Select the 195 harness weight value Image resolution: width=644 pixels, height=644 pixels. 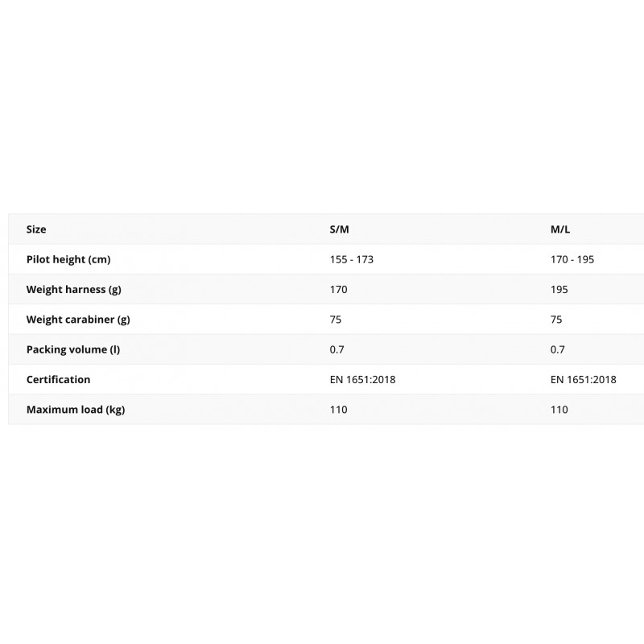[559, 289]
